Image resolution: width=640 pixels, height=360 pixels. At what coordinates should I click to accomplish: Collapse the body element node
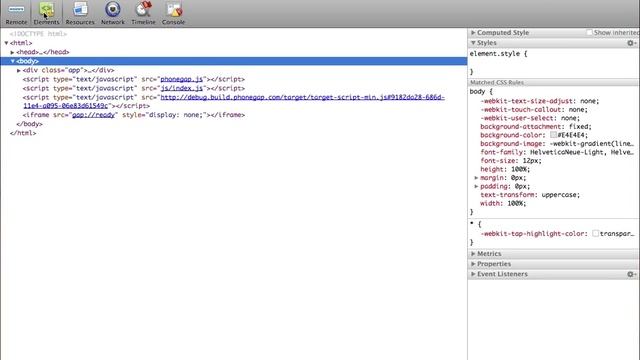(x=13, y=61)
